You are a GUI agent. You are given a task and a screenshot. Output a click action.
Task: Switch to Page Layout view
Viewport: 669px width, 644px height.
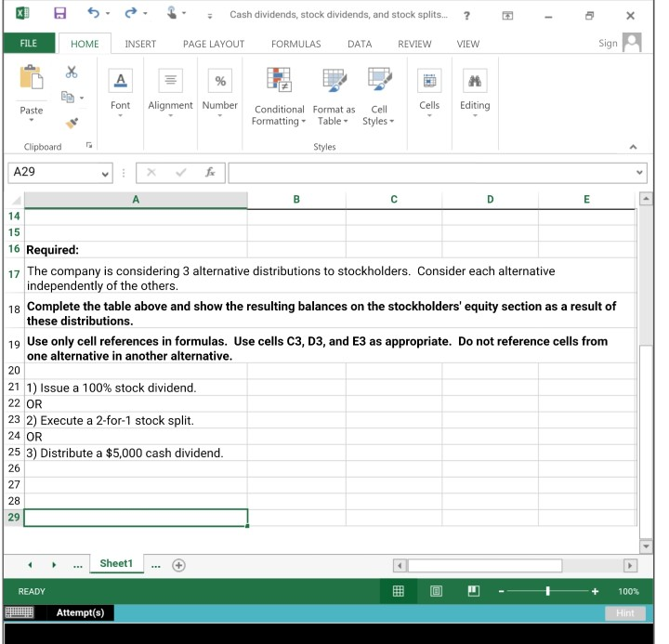pyautogui.click(x=436, y=591)
